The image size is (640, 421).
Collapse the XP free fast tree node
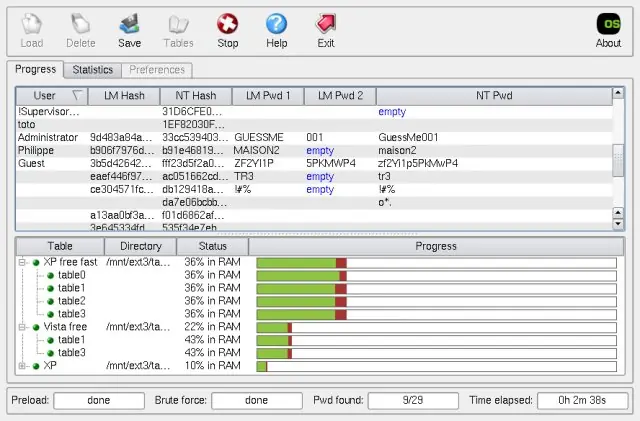click(x=22, y=262)
